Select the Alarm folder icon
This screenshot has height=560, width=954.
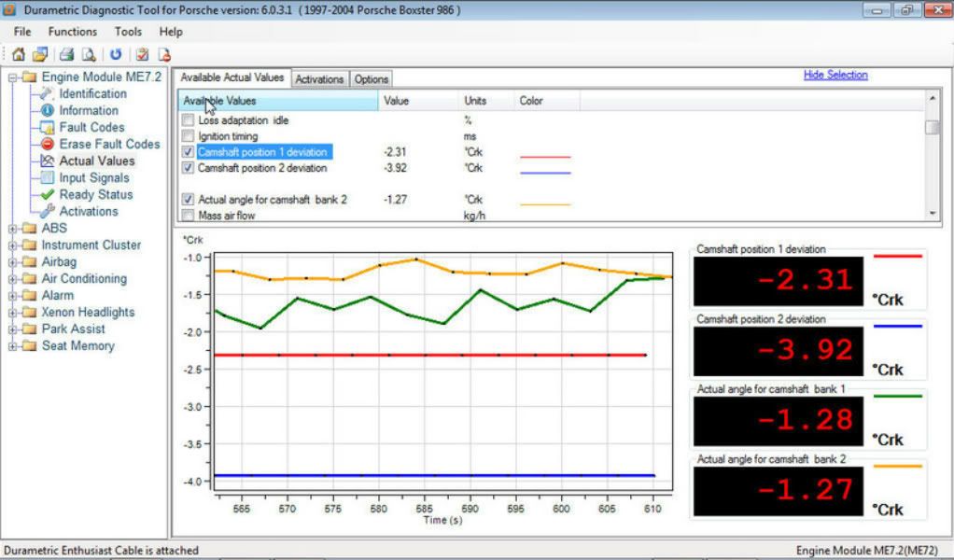(x=29, y=296)
